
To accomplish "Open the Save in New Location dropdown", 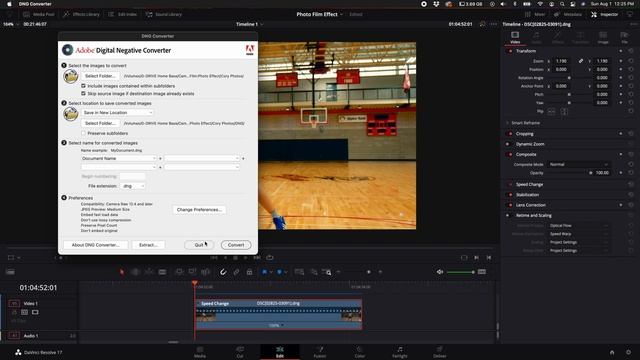I will (x=118, y=112).
